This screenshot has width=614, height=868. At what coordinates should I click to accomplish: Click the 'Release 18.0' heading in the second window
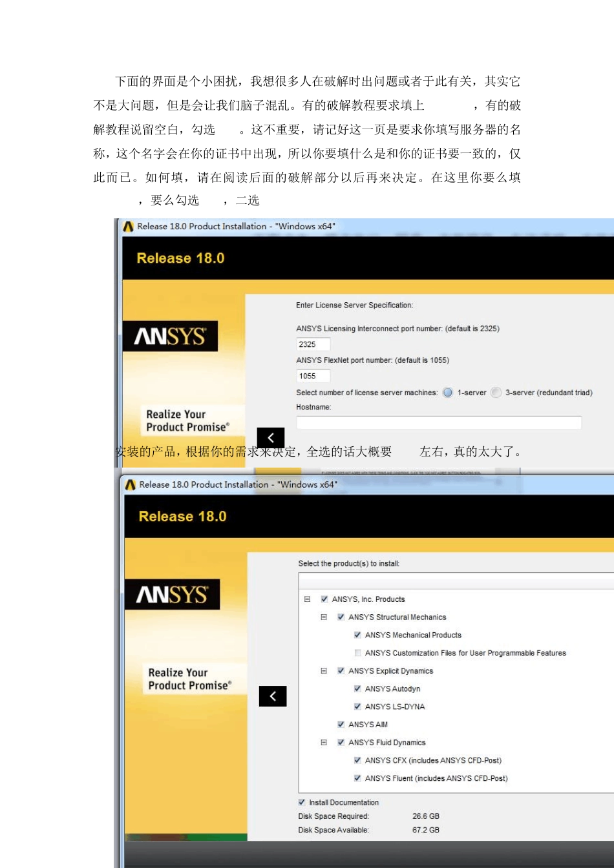[182, 517]
